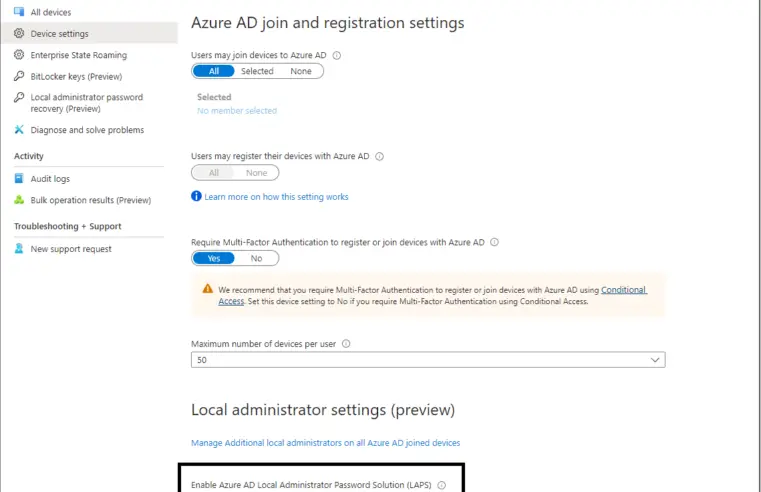Click the No member selected text

[x=237, y=111]
